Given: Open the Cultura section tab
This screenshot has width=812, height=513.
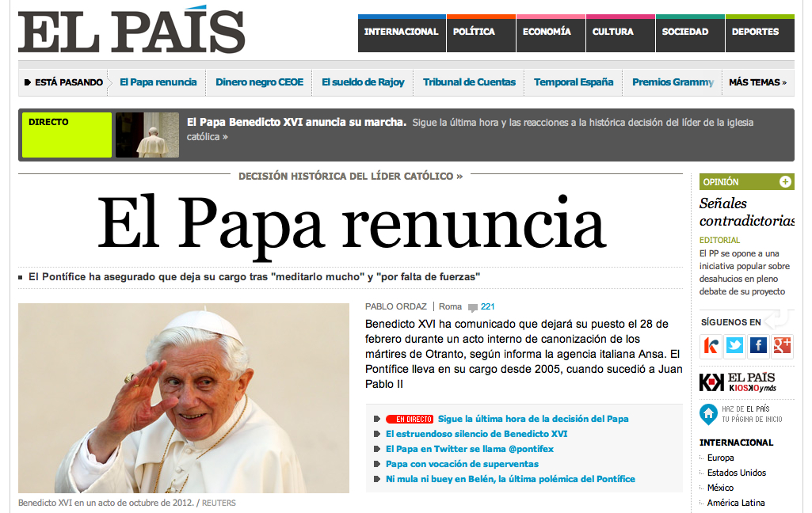Looking at the screenshot, I should tap(620, 34).
